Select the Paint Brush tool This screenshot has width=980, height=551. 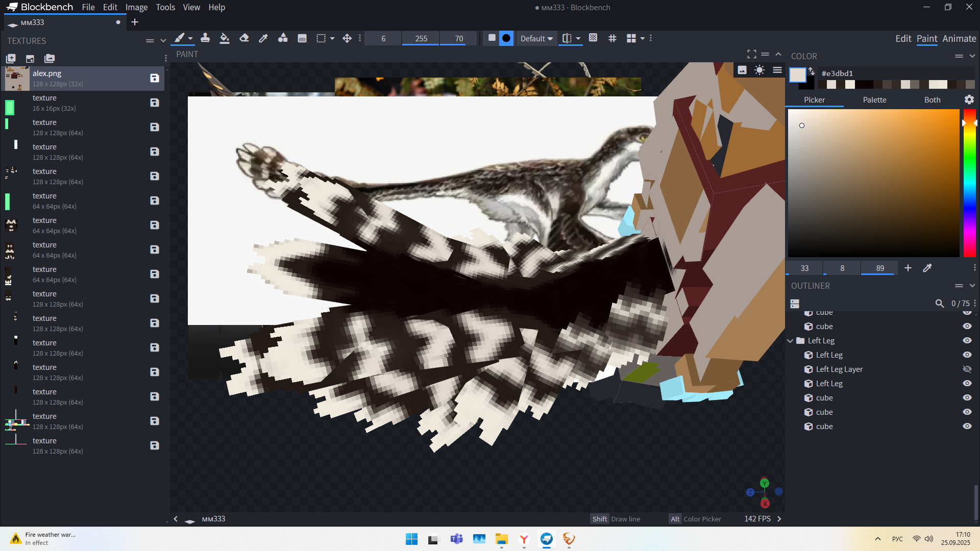[179, 38]
